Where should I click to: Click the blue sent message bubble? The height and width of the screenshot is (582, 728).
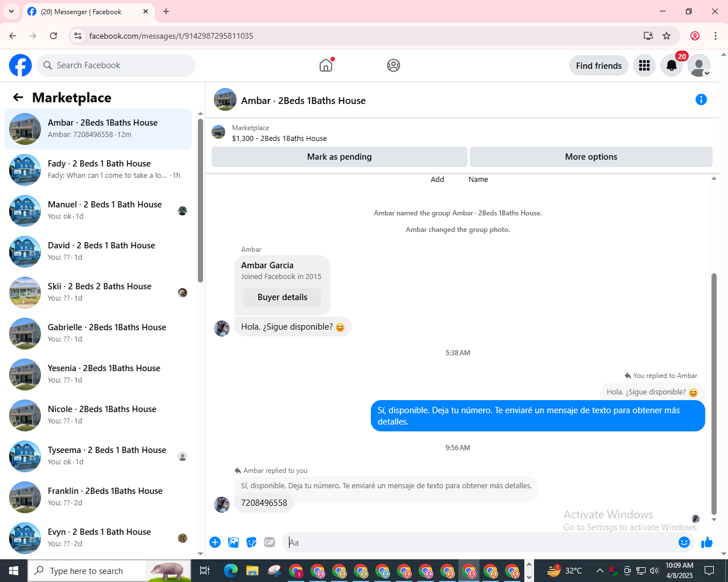pyautogui.click(x=538, y=416)
